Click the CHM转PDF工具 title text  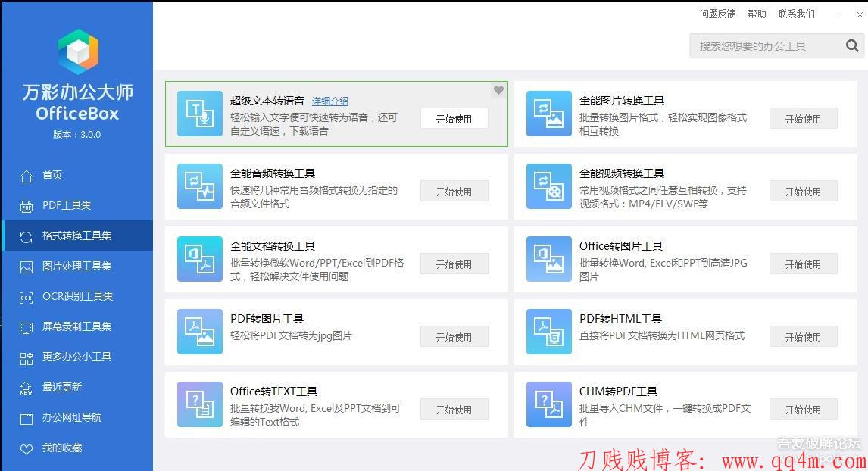[618, 391]
